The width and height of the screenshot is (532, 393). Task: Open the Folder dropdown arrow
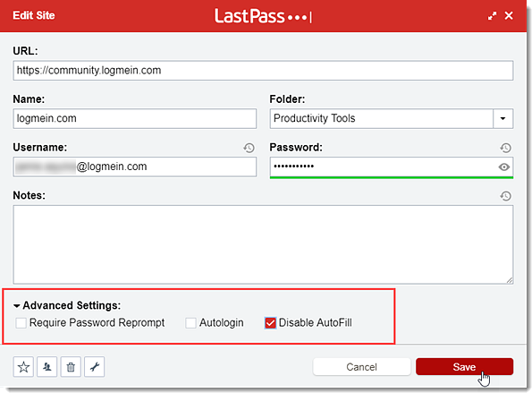click(502, 118)
